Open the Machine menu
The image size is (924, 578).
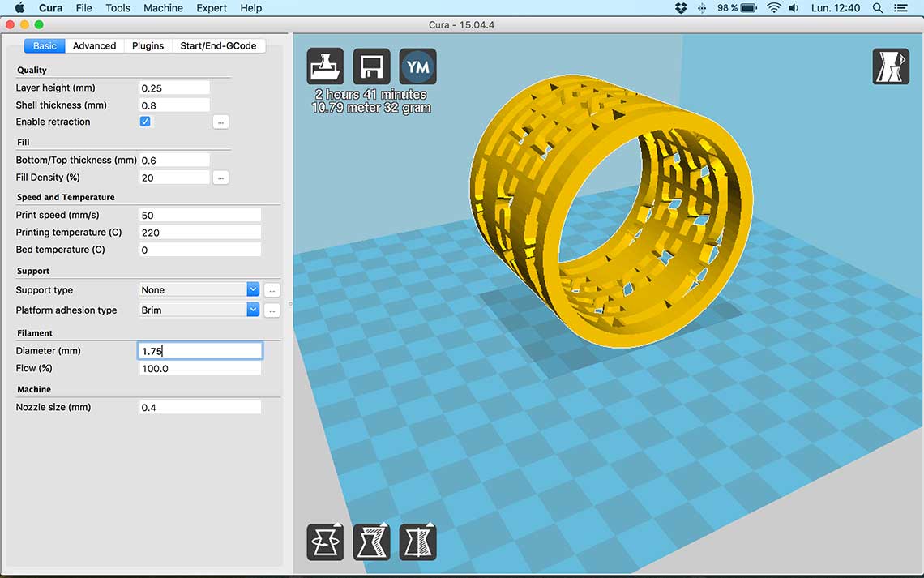163,7
